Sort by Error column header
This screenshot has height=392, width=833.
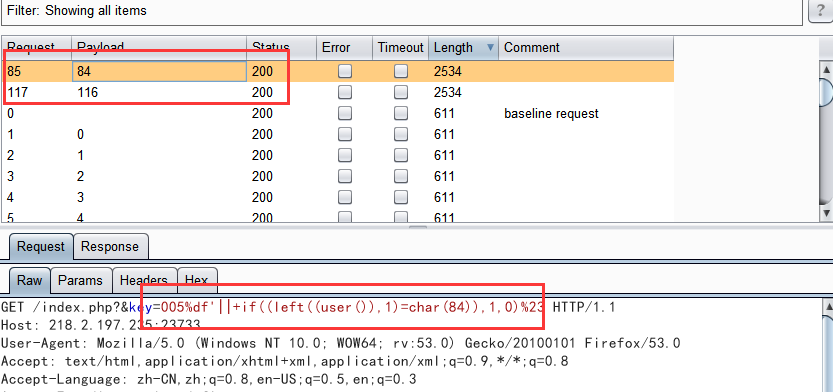point(345,48)
